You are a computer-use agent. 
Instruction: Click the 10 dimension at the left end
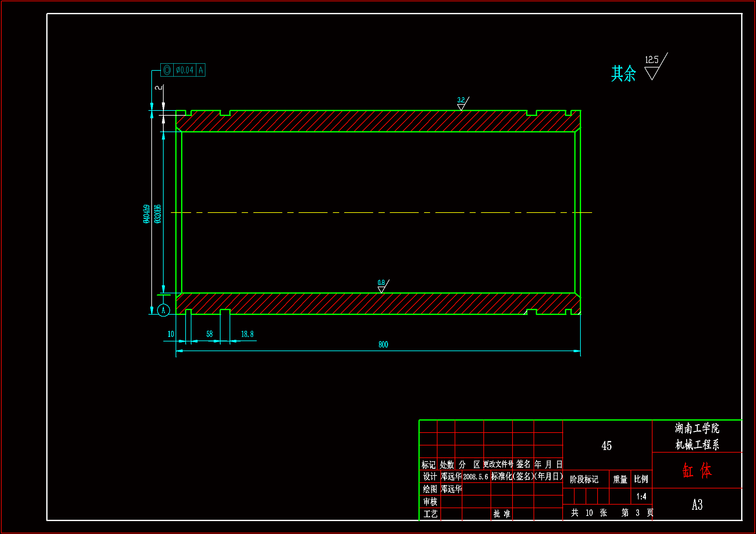[x=170, y=334]
